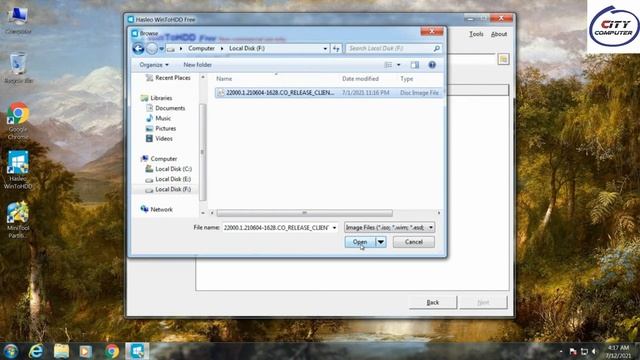Click the Cancel button

[x=413, y=242]
